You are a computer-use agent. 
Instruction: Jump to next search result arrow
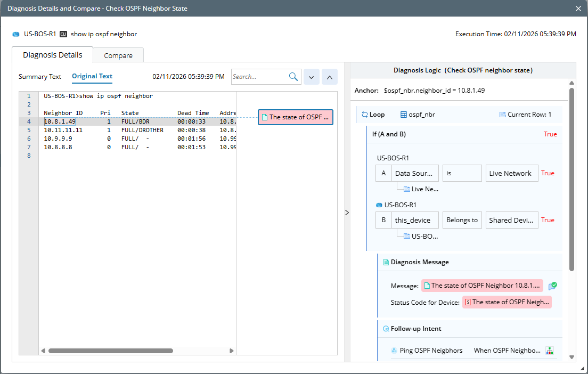[x=311, y=77]
